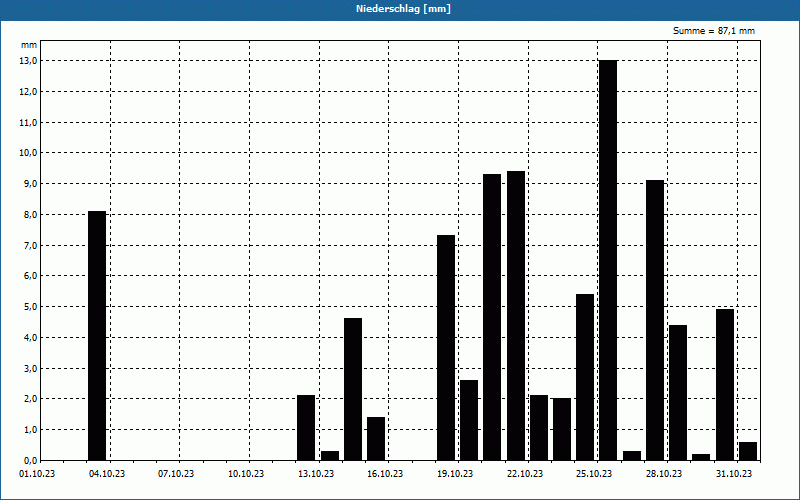Viewport: 800px width, 500px height.
Task: Click the 01.10.23 date label
Action: coord(37,474)
